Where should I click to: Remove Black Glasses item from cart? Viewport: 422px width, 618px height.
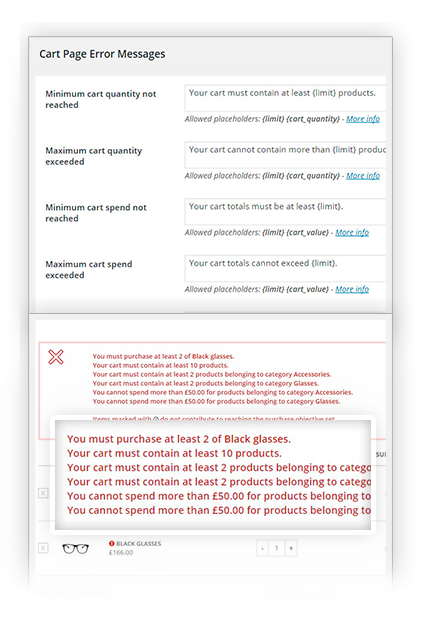[43, 548]
